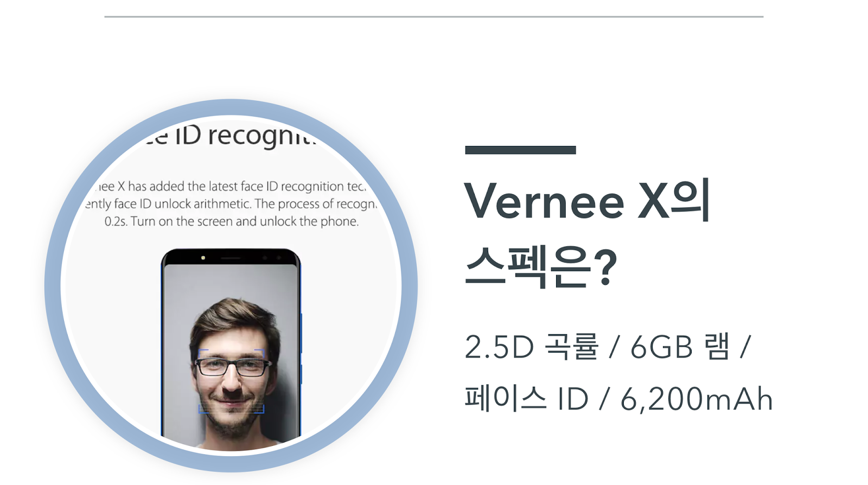Screen dimensions: 868x485
Task: Click the "페이스 ID" spec text
Action: [x=526, y=399]
